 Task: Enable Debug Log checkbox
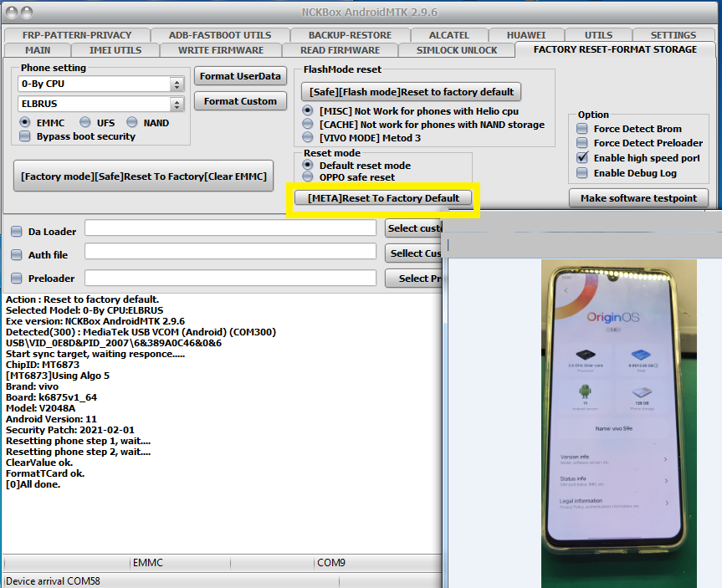pos(582,173)
